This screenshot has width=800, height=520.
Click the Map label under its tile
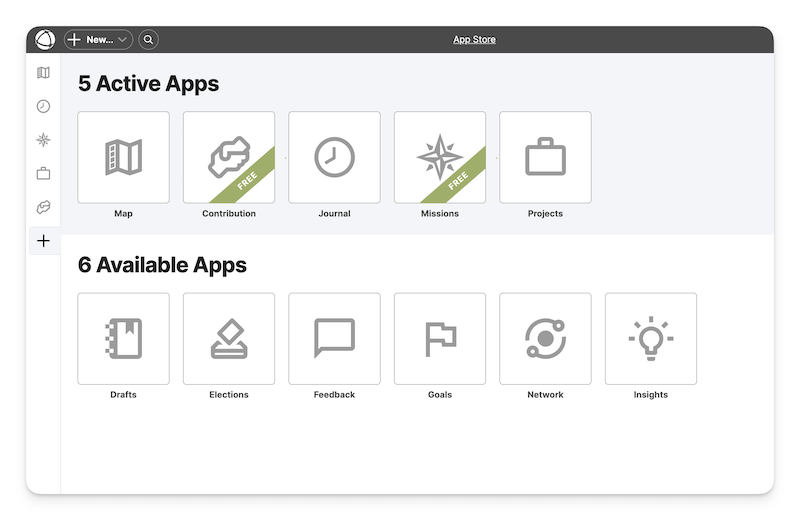pos(123,213)
